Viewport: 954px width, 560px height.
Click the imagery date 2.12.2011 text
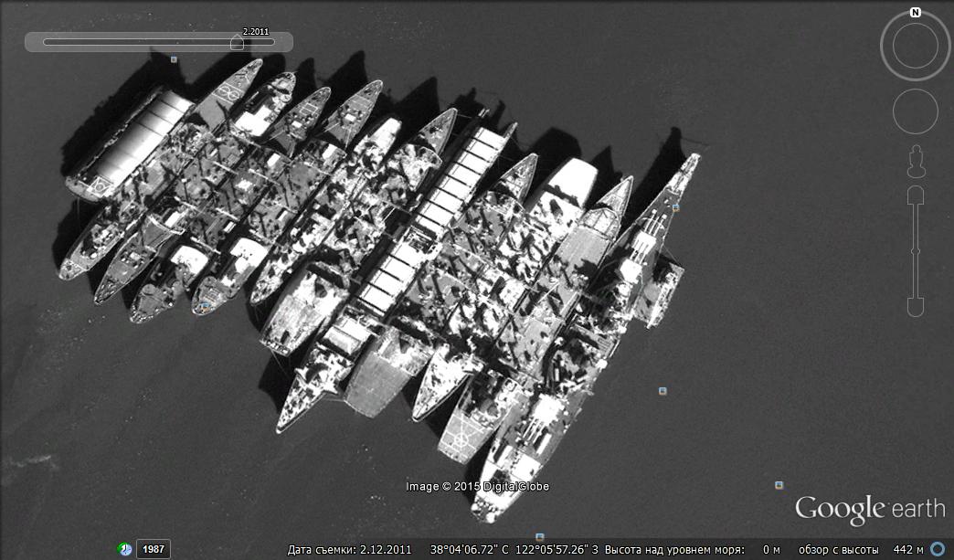[x=385, y=550]
